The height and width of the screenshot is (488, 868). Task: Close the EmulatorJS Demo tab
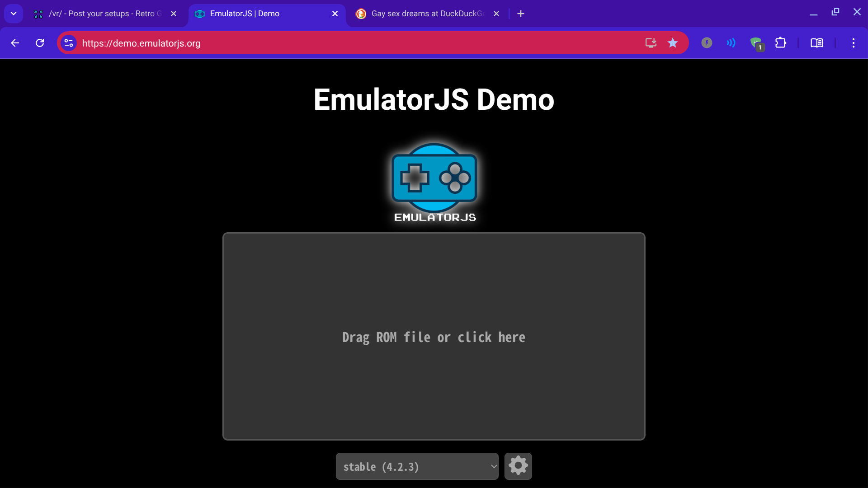pos(335,14)
